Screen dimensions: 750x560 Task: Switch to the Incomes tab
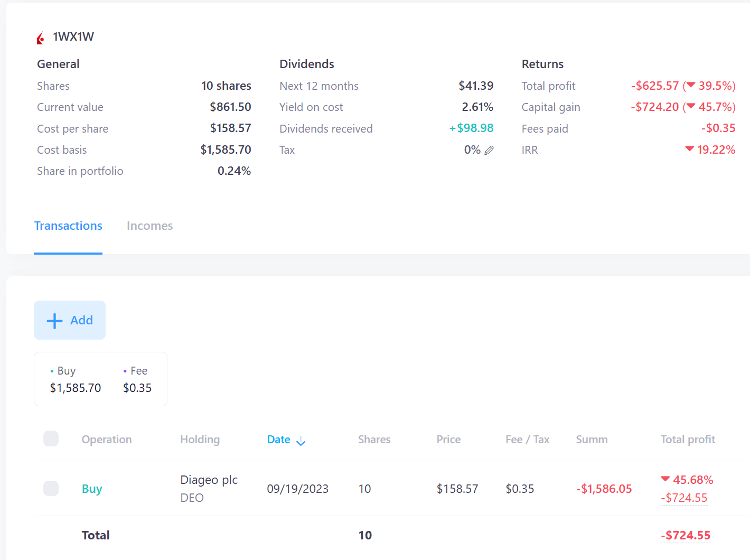point(149,226)
